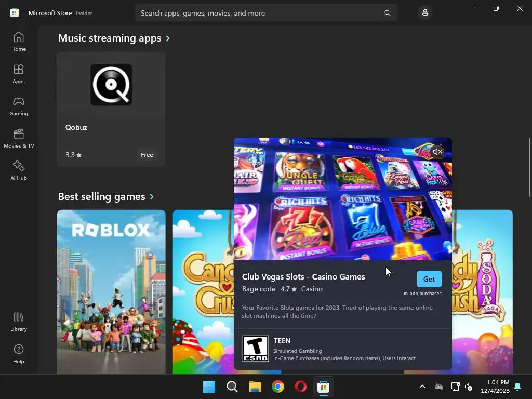Open the Home section in sidebar

pyautogui.click(x=19, y=42)
